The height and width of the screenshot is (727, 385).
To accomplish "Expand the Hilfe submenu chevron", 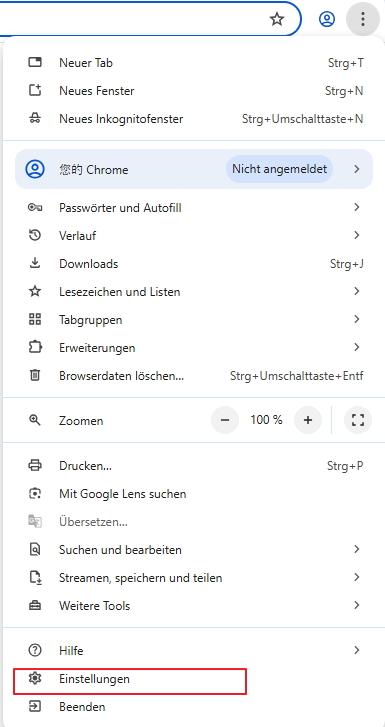I will click(357, 650).
